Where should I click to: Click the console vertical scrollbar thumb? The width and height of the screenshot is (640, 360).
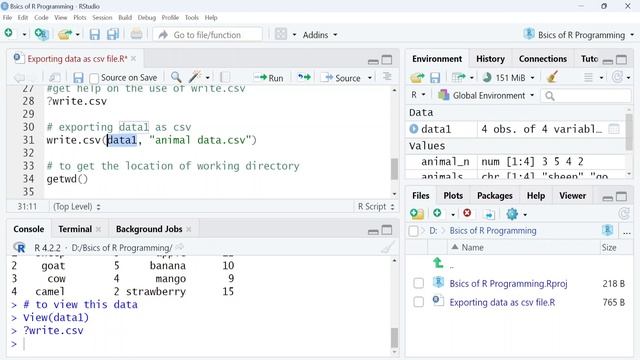point(394,337)
